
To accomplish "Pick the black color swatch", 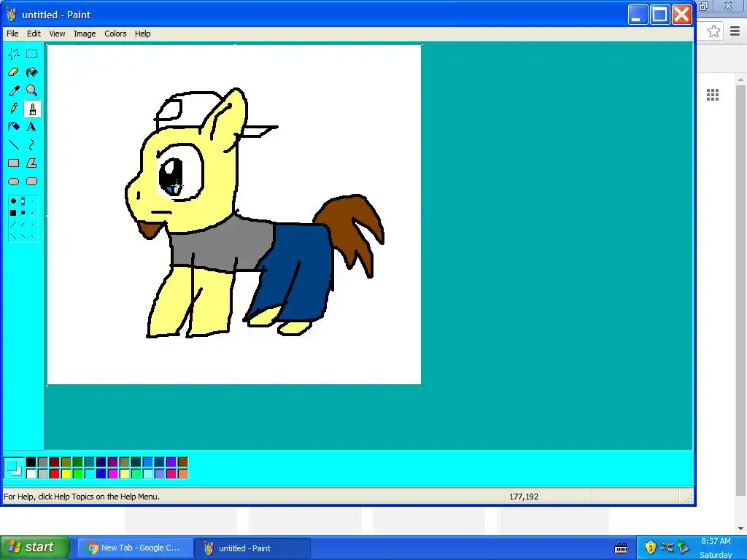I will pos(31,462).
